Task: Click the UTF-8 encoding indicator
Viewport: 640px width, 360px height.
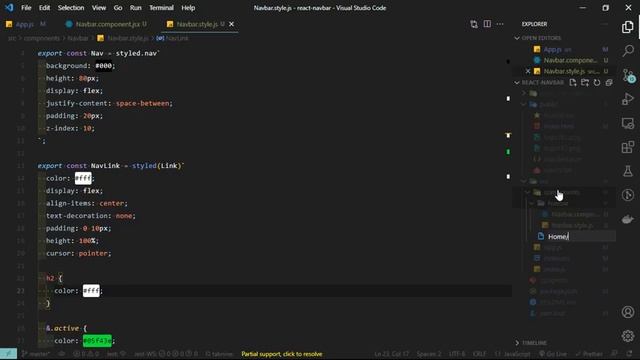Action: (457, 354)
